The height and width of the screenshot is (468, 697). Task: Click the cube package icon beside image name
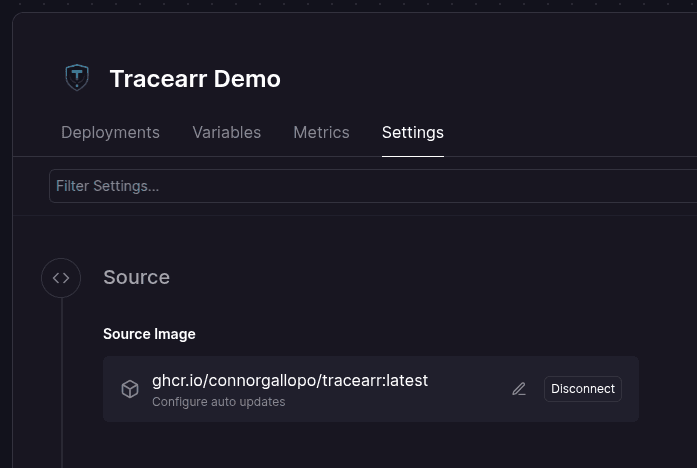click(x=130, y=389)
